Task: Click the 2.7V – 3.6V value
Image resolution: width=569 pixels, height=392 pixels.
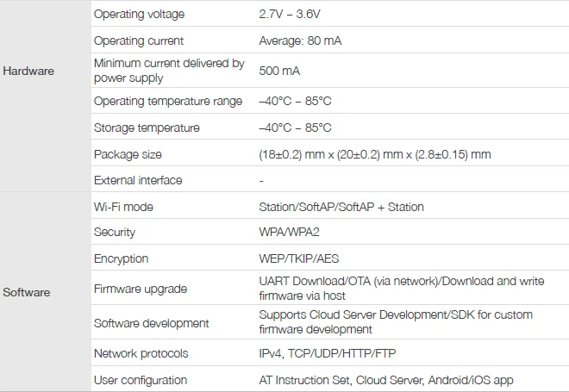Action: (x=289, y=14)
